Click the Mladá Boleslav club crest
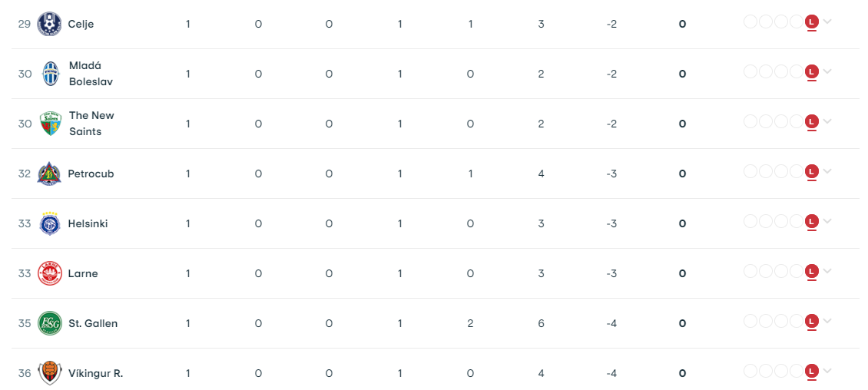The width and height of the screenshot is (868, 390). (50, 74)
